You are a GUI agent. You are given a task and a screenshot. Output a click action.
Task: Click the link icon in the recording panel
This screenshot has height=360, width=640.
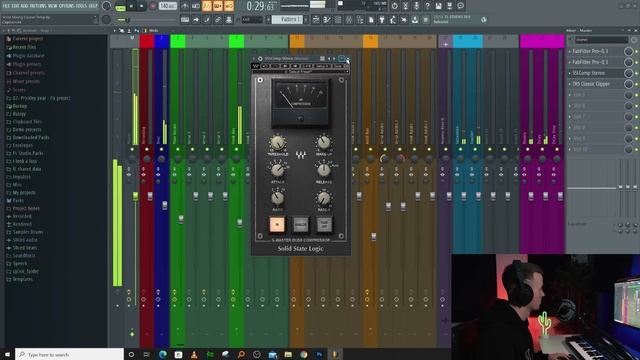coord(218,20)
